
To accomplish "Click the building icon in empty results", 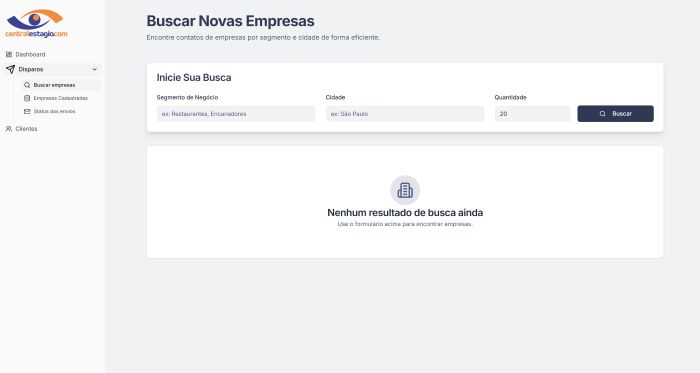I will coord(405,190).
